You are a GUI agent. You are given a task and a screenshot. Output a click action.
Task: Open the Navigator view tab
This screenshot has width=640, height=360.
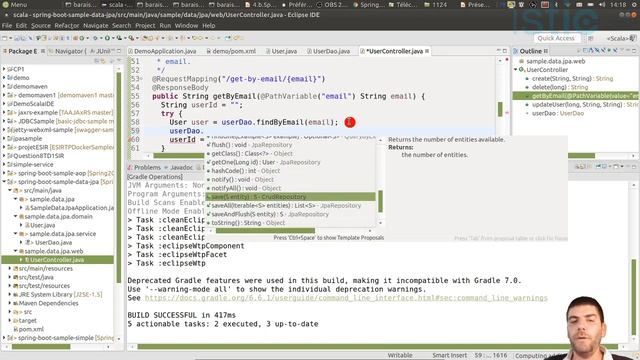67,51
